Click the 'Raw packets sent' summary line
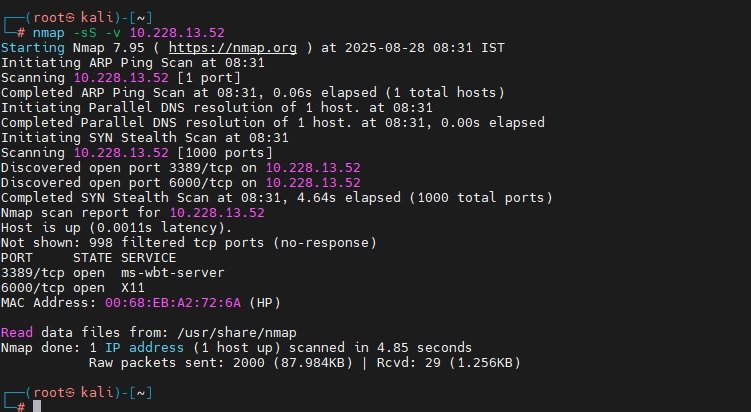This screenshot has height=412, width=751. [305, 363]
